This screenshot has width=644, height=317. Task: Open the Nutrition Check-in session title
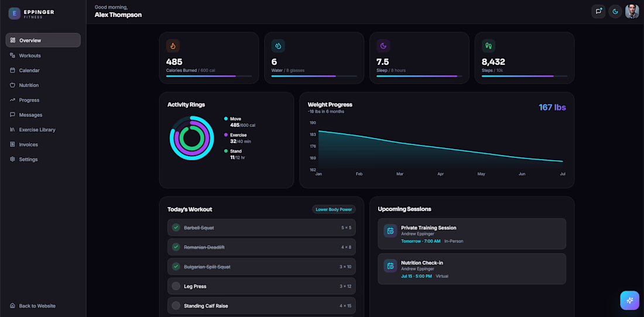(x=422, y=263)
